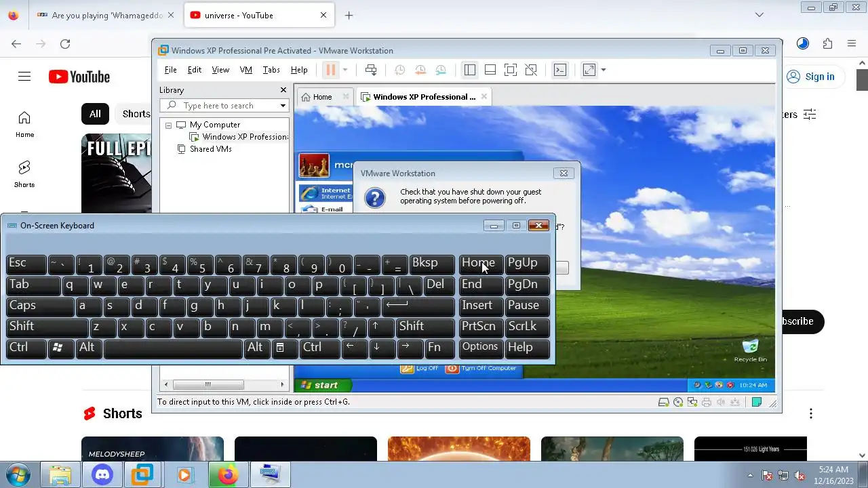
Task: Show hidden system tray icons arrow
Action: coord(750,475)
